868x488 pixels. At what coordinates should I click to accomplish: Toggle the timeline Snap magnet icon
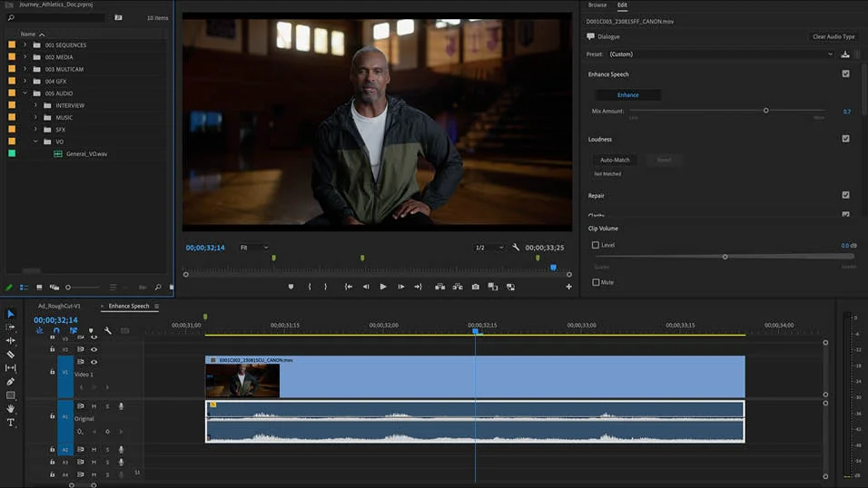[x=56, y=330]
